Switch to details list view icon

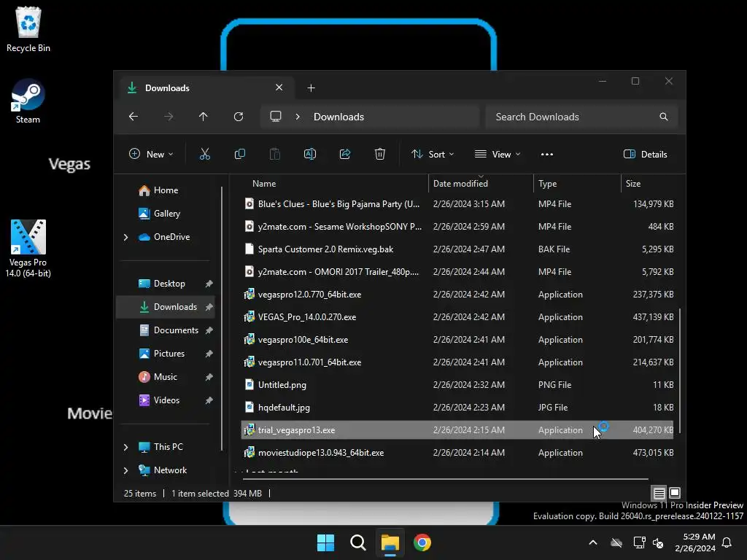(x=659, y=494)
